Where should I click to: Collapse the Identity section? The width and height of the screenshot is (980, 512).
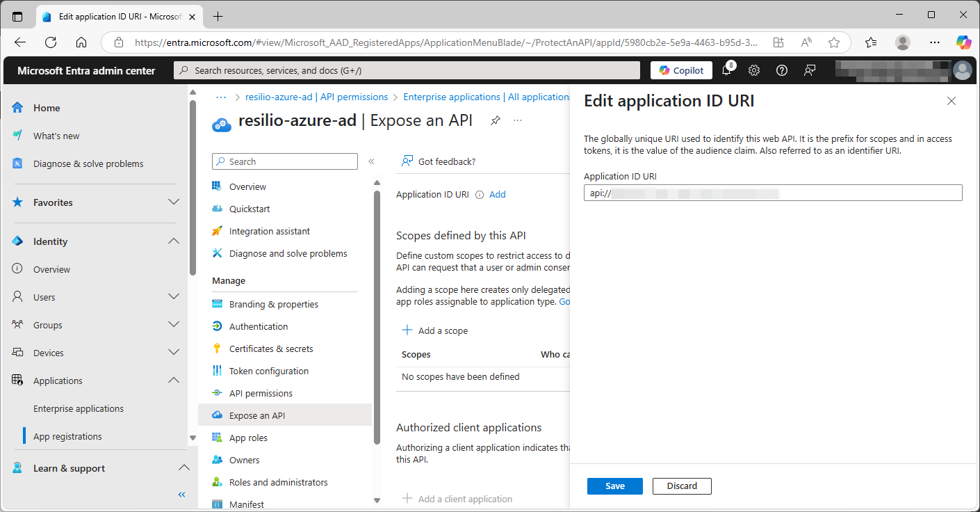173,241
